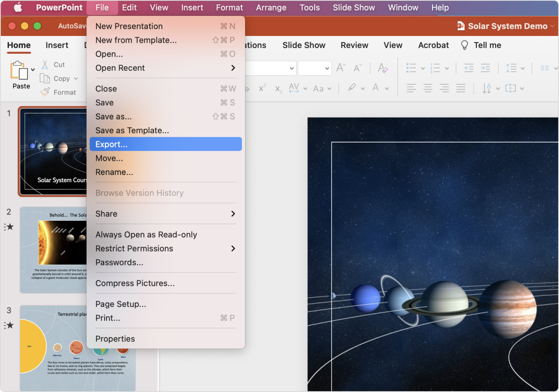The height and width of the screenshot is (392, 559).
Task: Open the Window menu in menu bar
Action: pyautogui.click(x=403, y=8)
